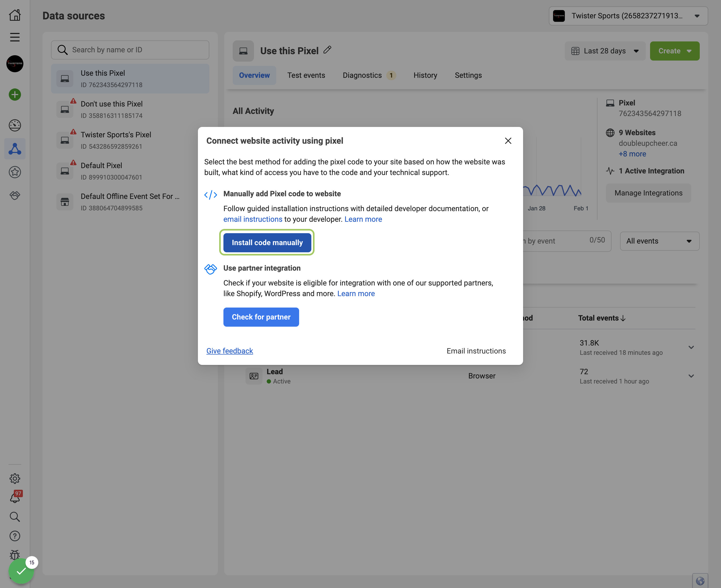Image resolution: width=721 pixels, height=588 pixels.
Task: Click Check for partner button
Action: point(261,317)
